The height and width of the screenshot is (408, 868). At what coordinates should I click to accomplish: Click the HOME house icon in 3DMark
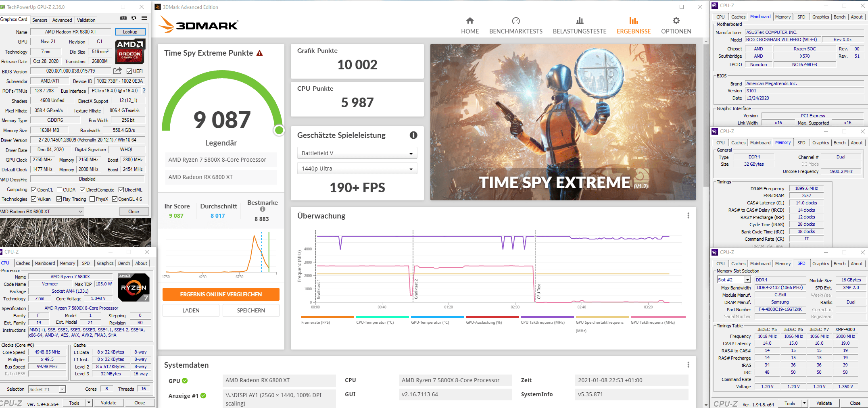[x=470, y=21]
